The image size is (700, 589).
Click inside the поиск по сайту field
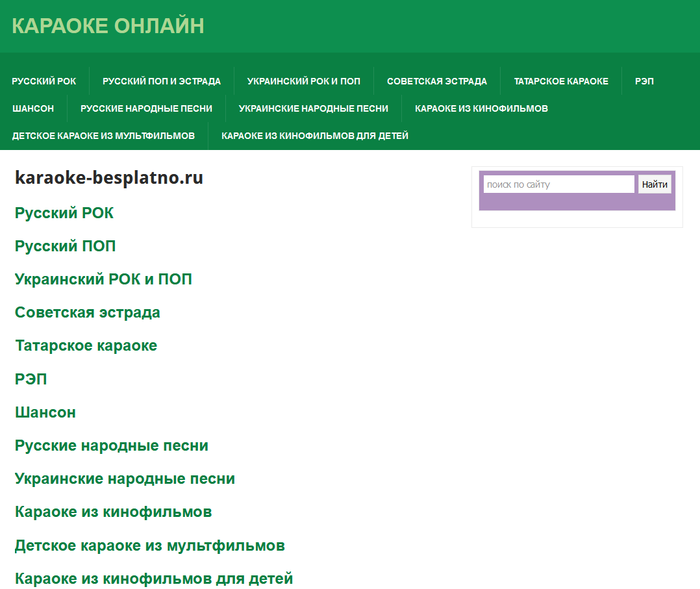[558, 184]
